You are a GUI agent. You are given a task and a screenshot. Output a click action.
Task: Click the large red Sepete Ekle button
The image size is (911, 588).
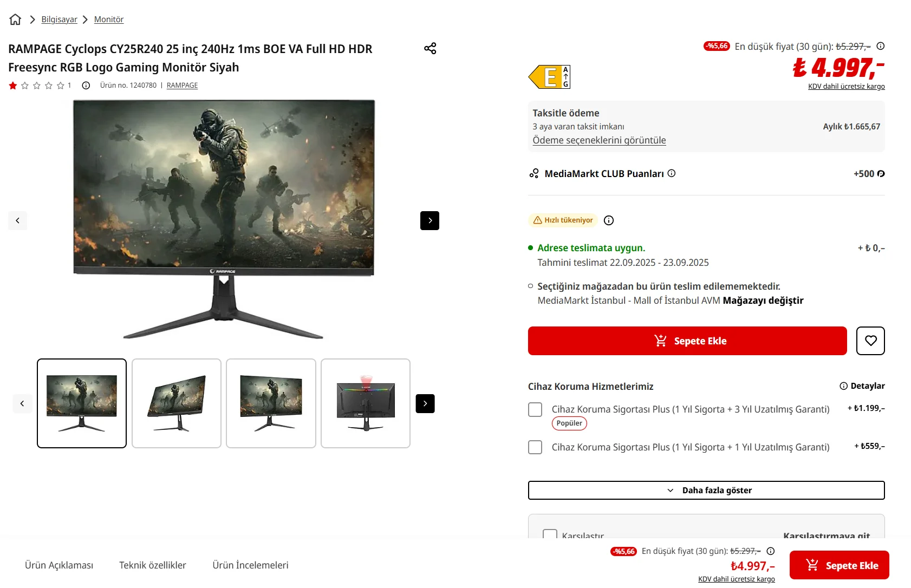point(687,341)
